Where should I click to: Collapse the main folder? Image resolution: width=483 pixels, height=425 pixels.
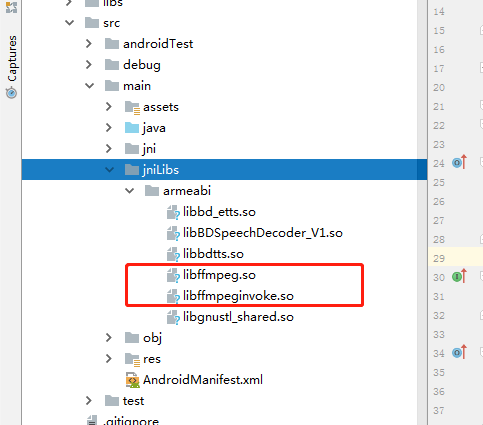(x=89, y=86)
